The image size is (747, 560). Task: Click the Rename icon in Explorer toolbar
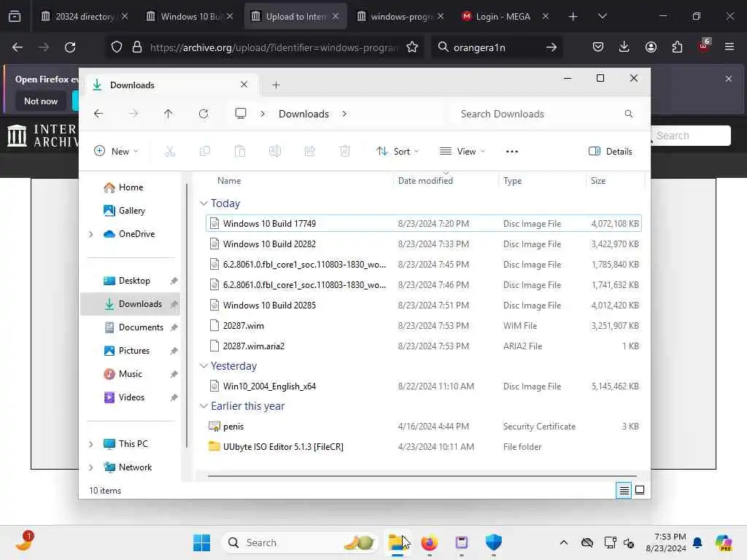(275, 152)
